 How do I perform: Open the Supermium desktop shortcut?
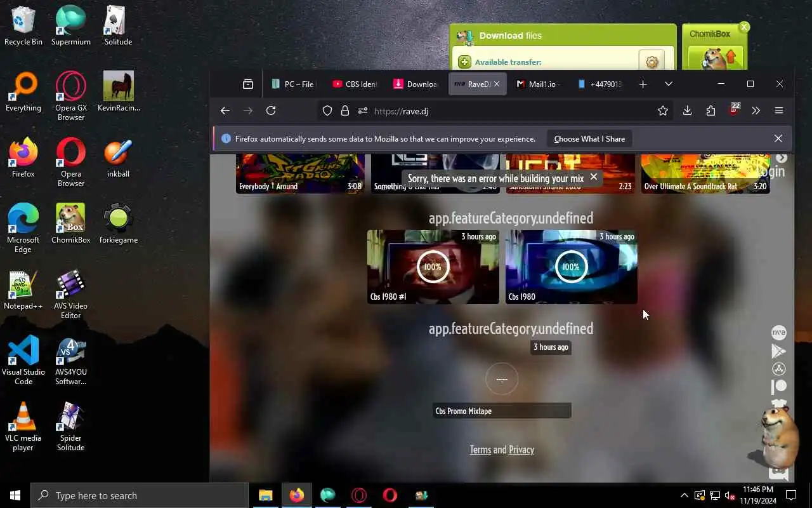[71, 26]
